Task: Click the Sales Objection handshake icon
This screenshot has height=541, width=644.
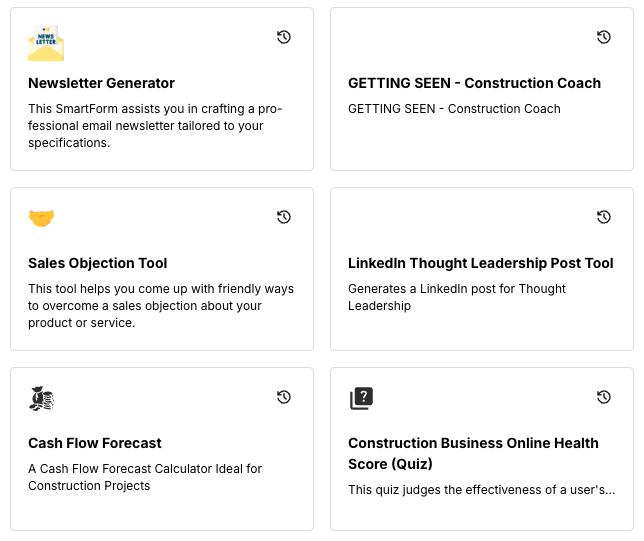Action: tap(42, 217)
